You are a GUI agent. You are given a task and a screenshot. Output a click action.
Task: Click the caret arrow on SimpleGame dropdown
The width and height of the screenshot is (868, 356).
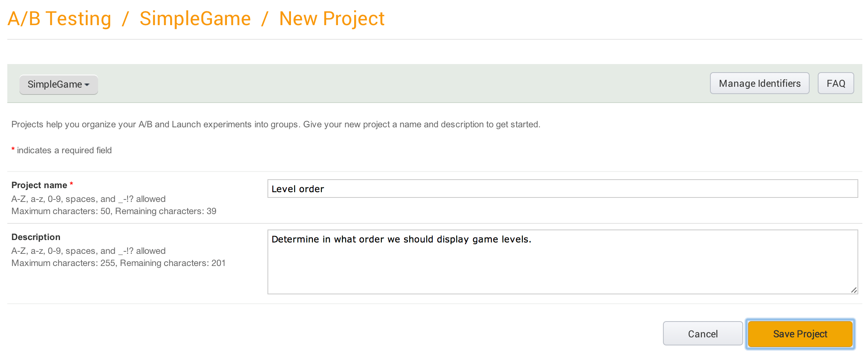(x=87, y=85)
